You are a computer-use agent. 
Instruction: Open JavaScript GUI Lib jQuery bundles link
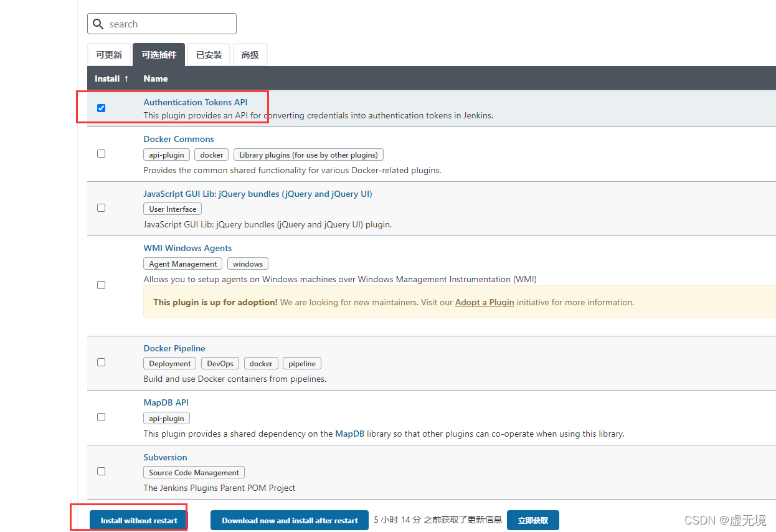click(258, 194)
